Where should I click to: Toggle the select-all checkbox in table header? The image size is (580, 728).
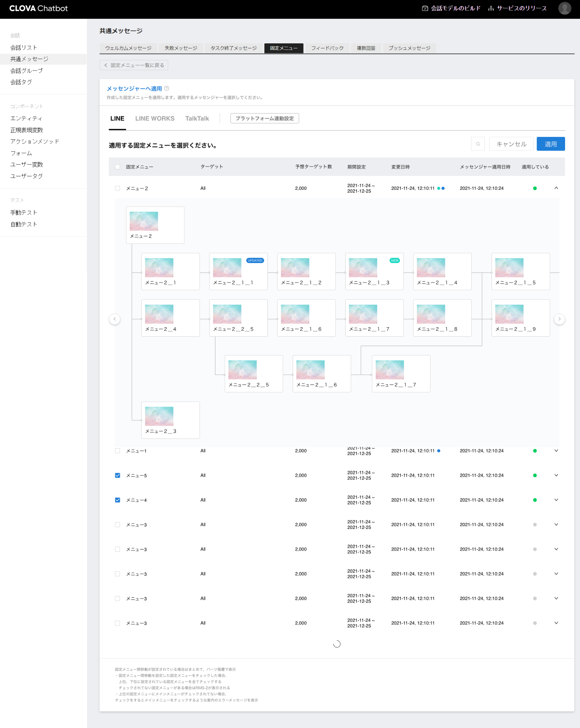[x=118, y=167]
